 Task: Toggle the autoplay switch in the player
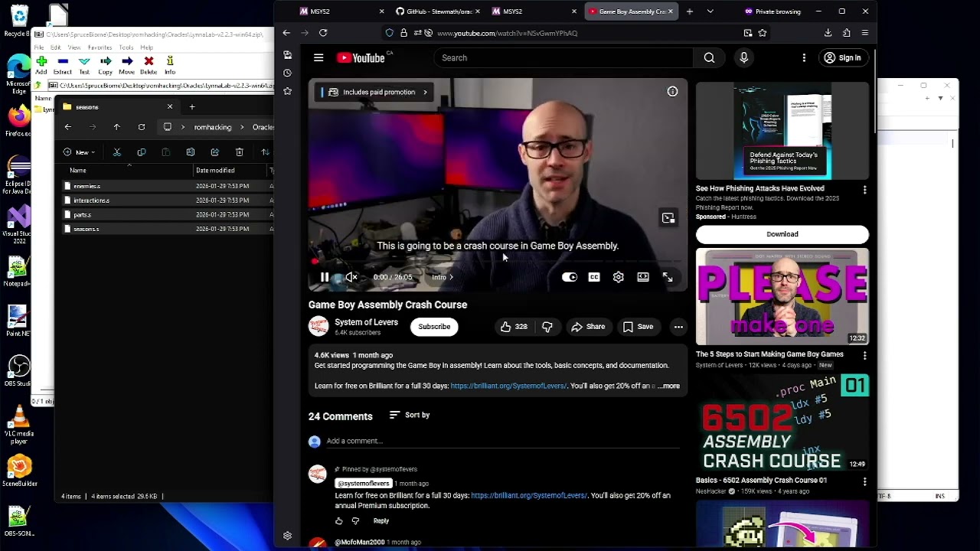[x=570, y=277]
